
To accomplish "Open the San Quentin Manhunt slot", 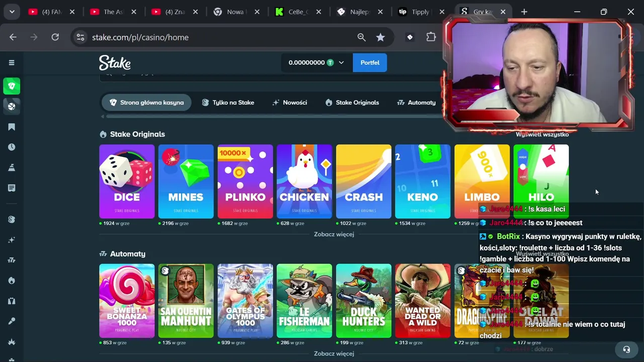I will coord(186,301).
